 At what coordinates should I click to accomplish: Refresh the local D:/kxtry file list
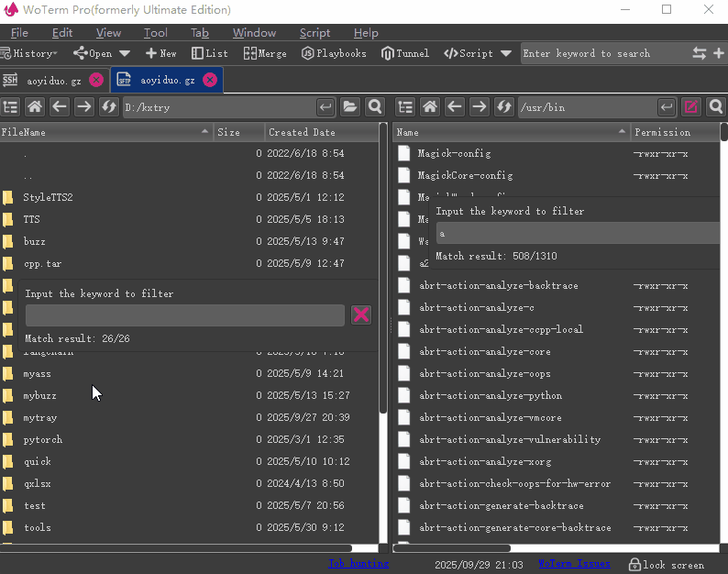coord(108,107)
